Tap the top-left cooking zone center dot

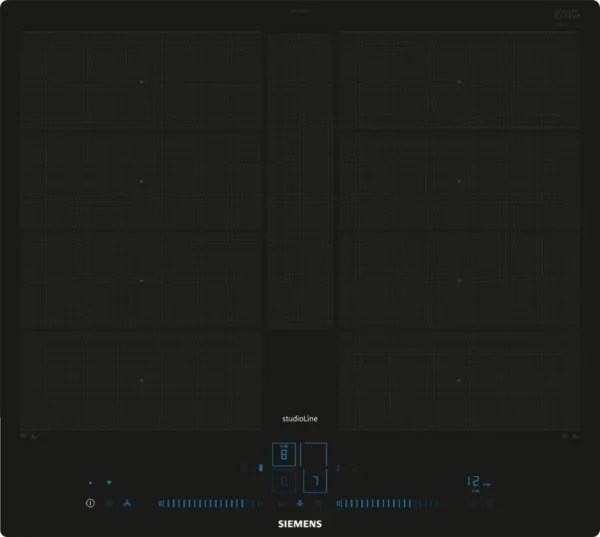[141, 81]
